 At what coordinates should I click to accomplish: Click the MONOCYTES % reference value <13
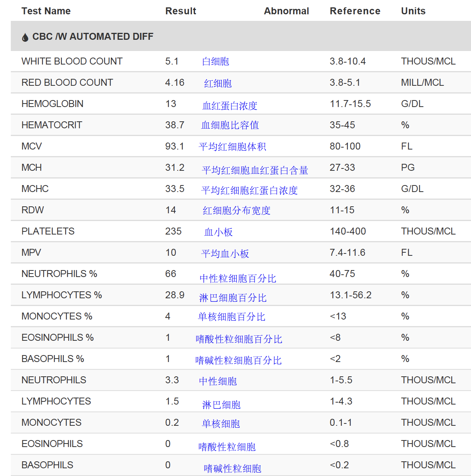click(338, 316)
